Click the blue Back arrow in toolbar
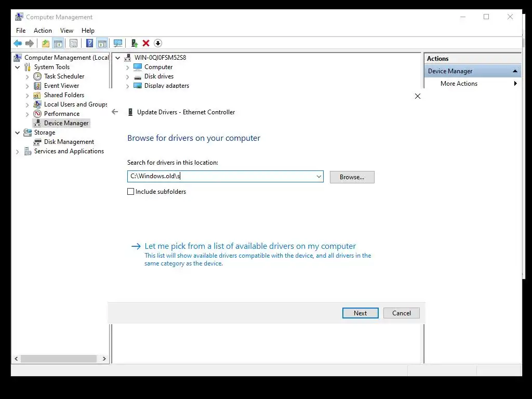 (18, 43)
